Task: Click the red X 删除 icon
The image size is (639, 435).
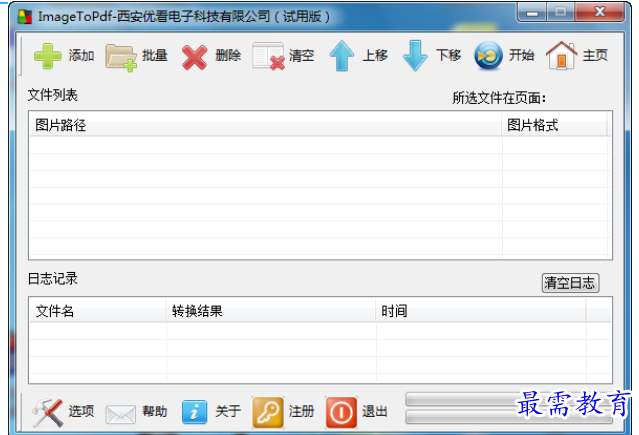Action: [194, 57]
